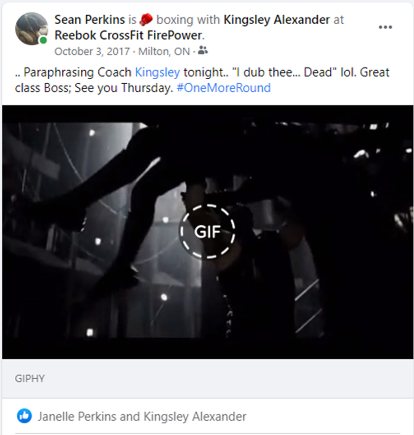Click the boxing glove activity icon

(x=146, y=20)
